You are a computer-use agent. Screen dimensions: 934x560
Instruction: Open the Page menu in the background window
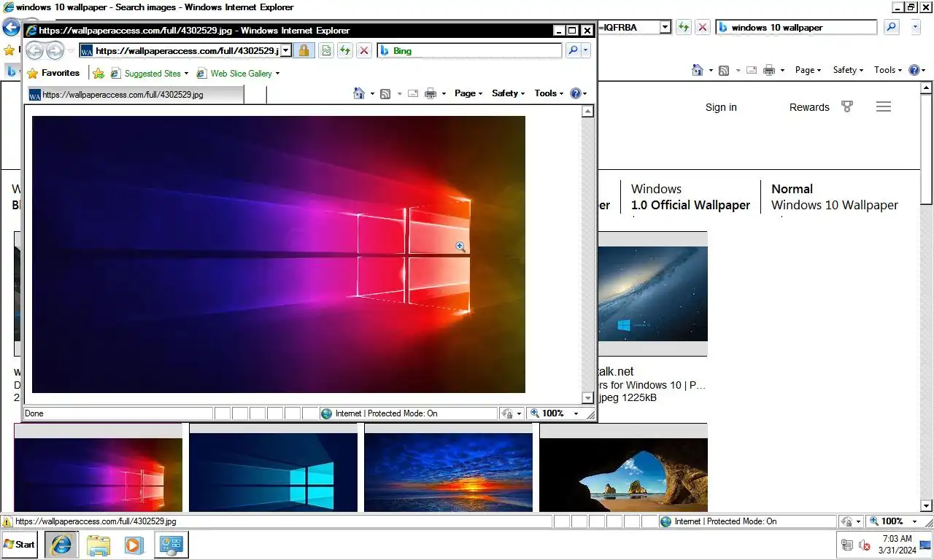pyautogui.click(x=808, y=70)
